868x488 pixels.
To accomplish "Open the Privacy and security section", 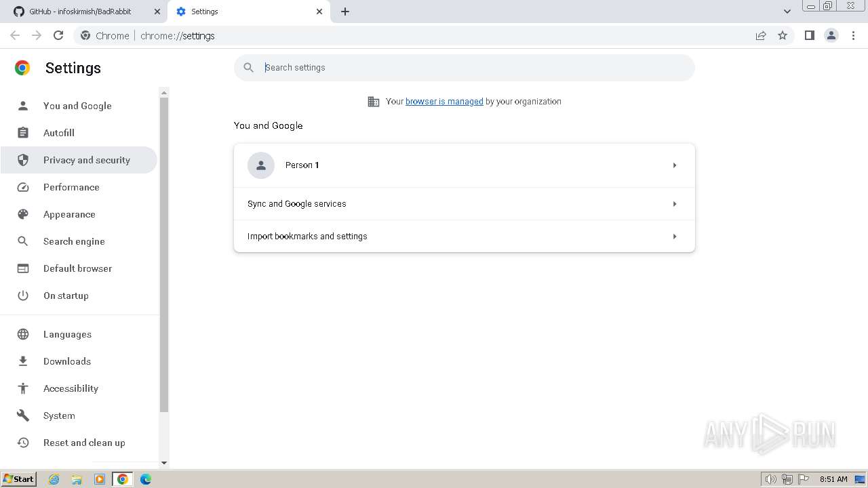I will (79, 160).
